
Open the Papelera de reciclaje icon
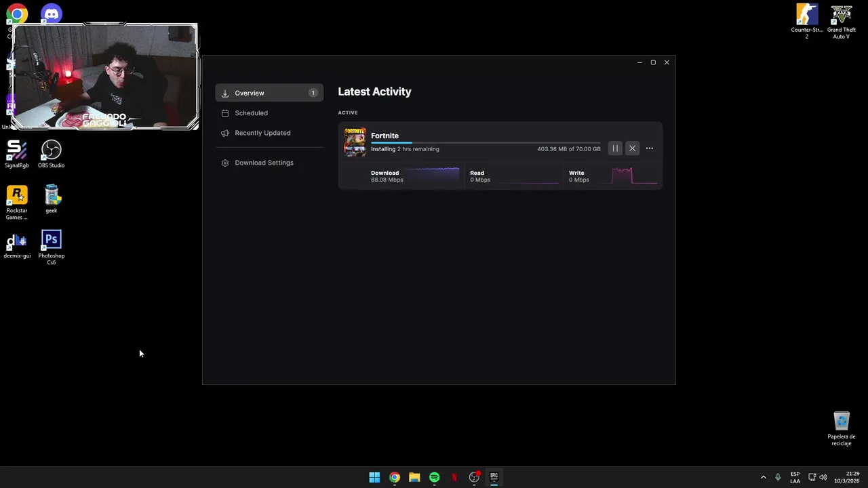842,428
